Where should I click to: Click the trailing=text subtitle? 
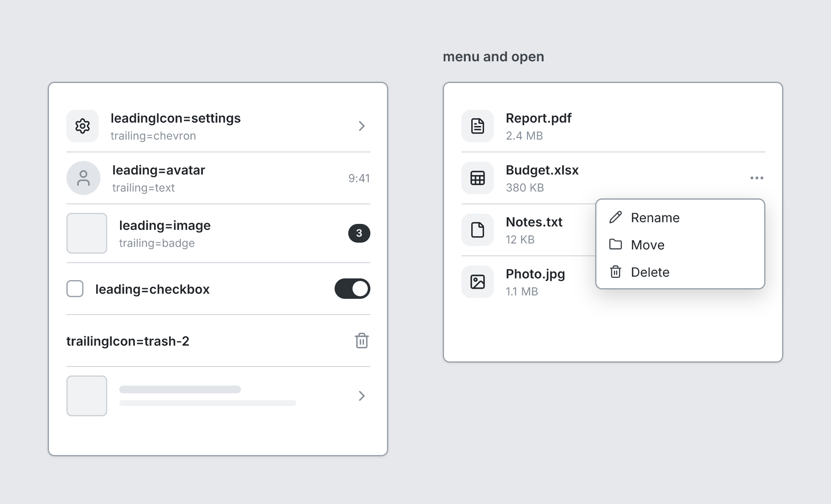(143, 188)
